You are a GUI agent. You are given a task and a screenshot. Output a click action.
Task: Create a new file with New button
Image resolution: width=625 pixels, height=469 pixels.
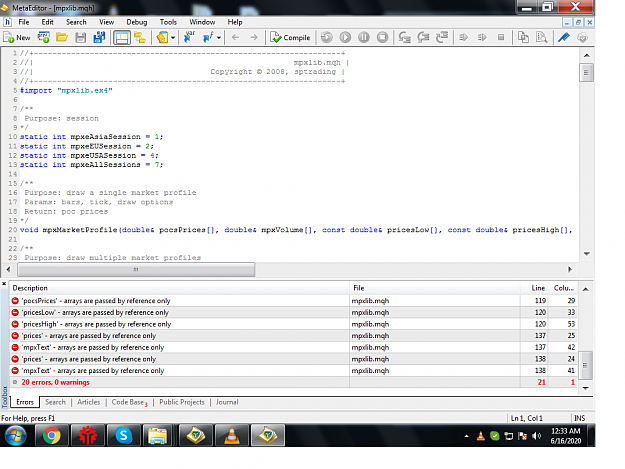17,37
